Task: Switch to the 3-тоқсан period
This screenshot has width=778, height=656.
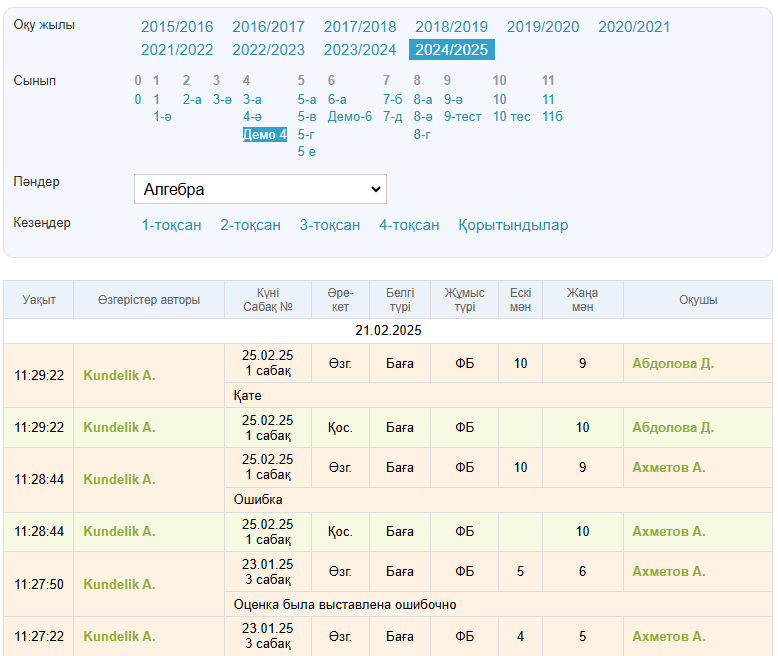Action: (330, 225)
